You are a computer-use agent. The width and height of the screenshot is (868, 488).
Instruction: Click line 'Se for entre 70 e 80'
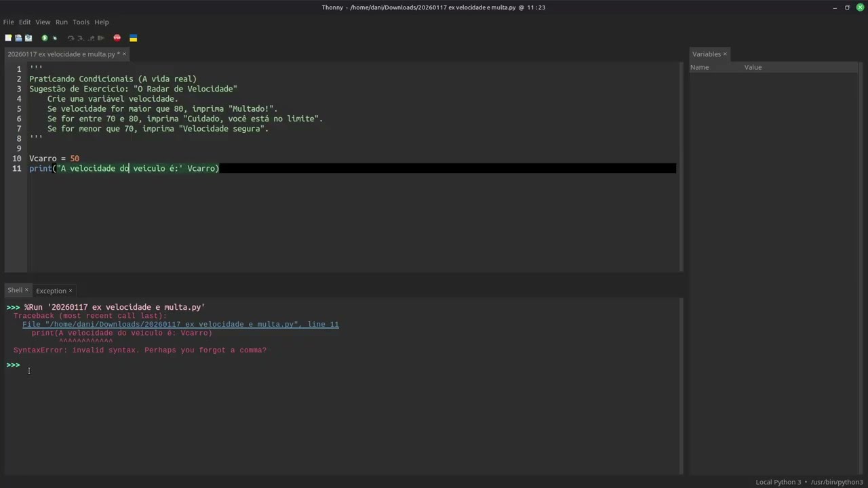(185, 119)
